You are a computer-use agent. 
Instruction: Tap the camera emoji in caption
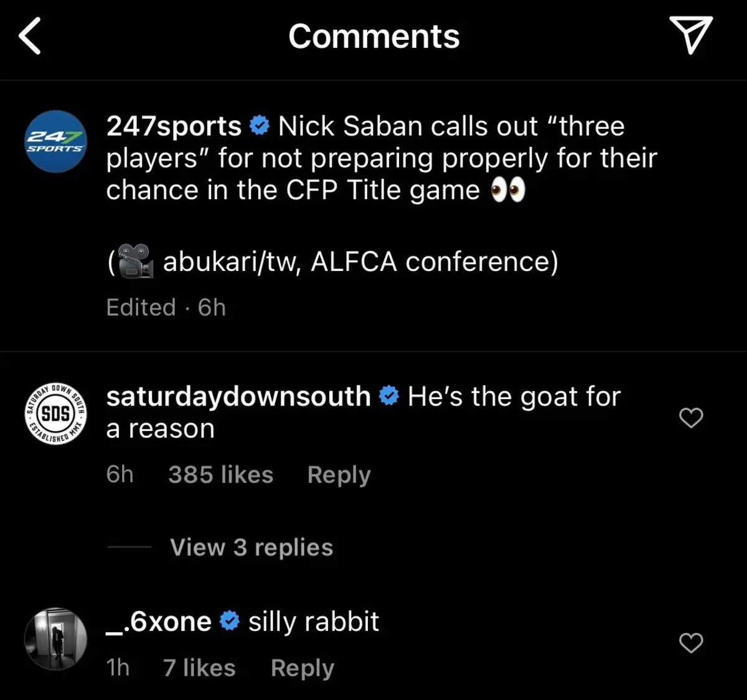[x=135, y=261]
